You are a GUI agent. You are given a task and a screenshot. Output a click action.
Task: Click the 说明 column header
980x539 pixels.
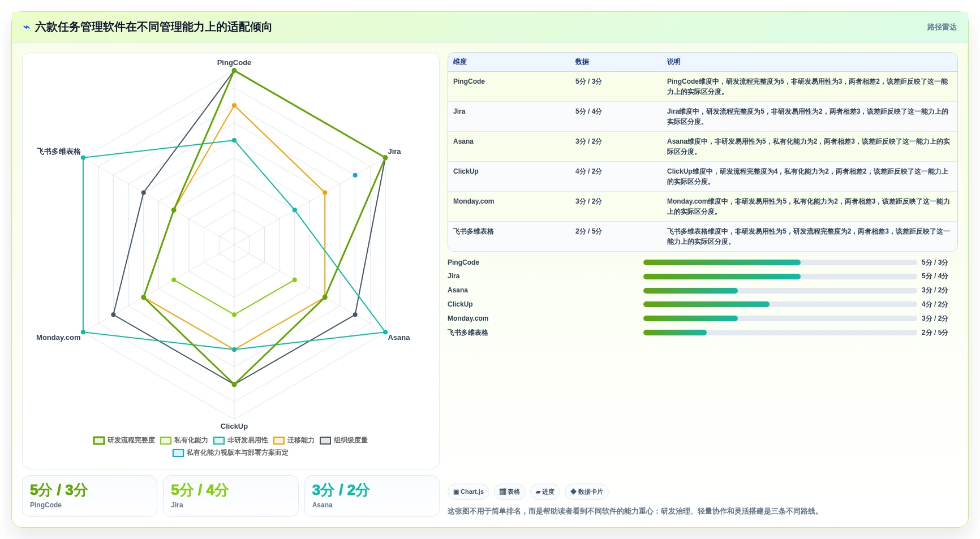click(x=673, y=62)
